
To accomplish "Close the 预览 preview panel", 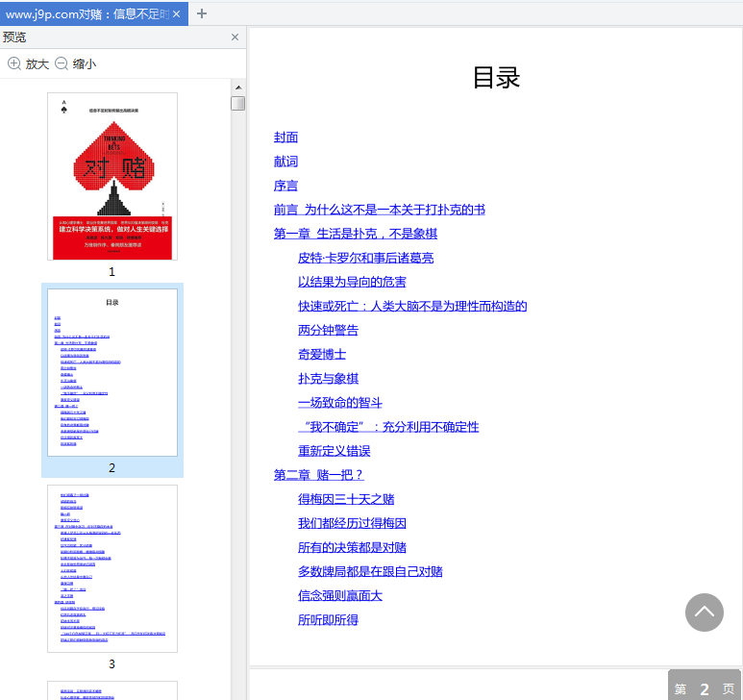I will (235, 37).
